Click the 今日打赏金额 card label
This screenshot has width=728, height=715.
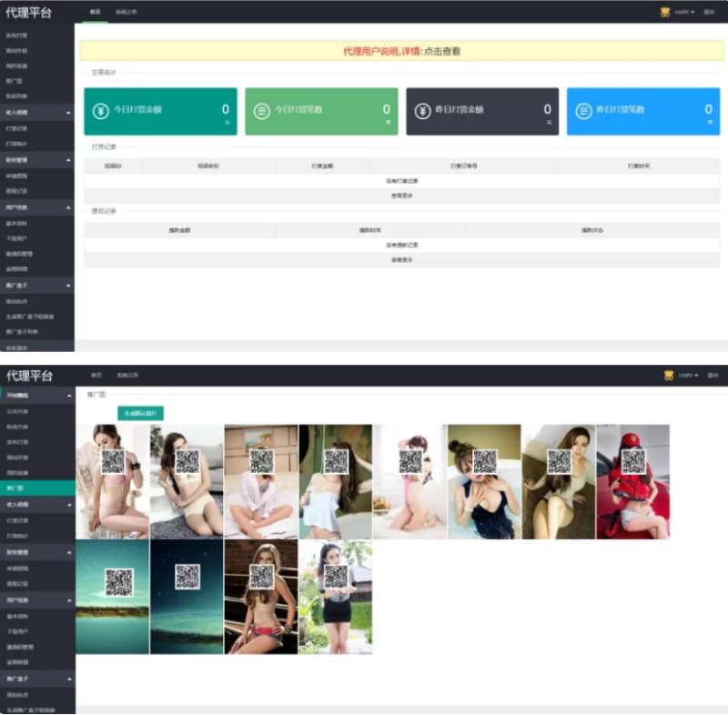point(138,109)
